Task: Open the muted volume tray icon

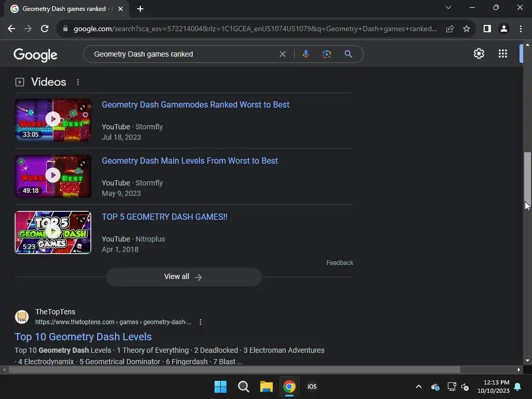Action: click(x=465, y=387)
